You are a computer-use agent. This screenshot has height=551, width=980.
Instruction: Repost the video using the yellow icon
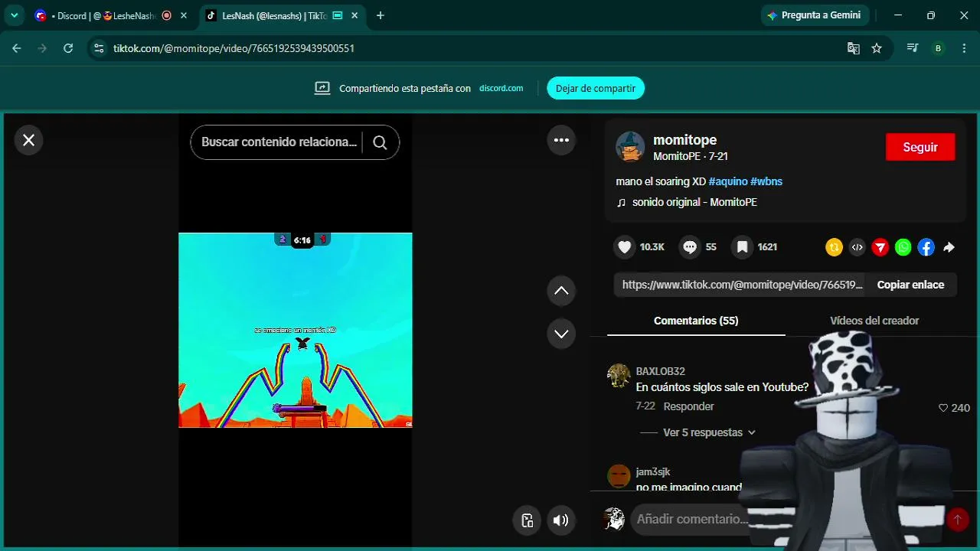(x=834, y=247)
